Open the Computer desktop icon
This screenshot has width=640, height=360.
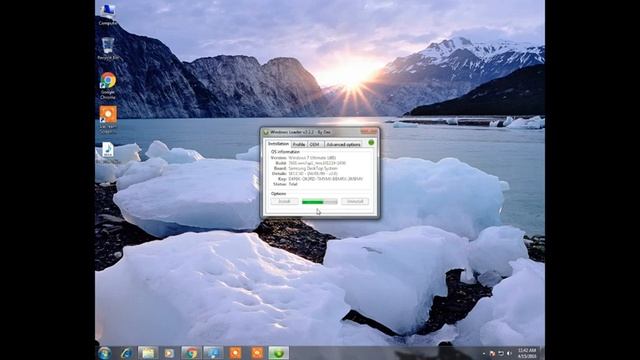tap(108, 15)
